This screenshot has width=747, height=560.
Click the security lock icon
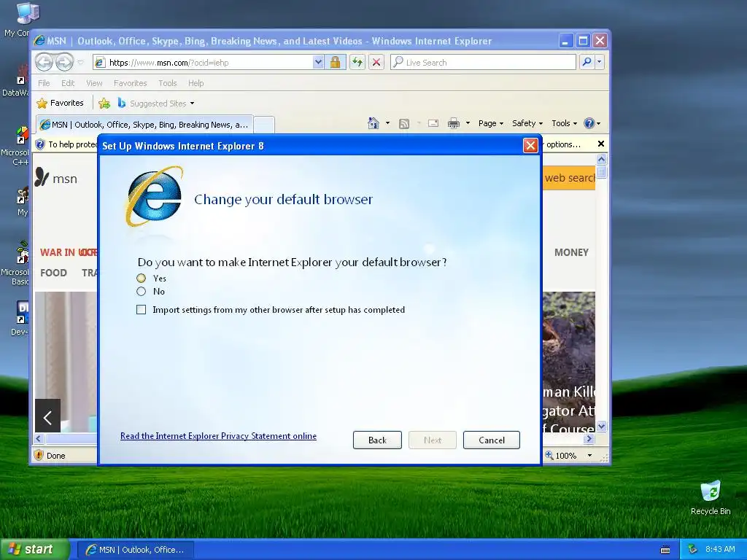pos(335,63)
